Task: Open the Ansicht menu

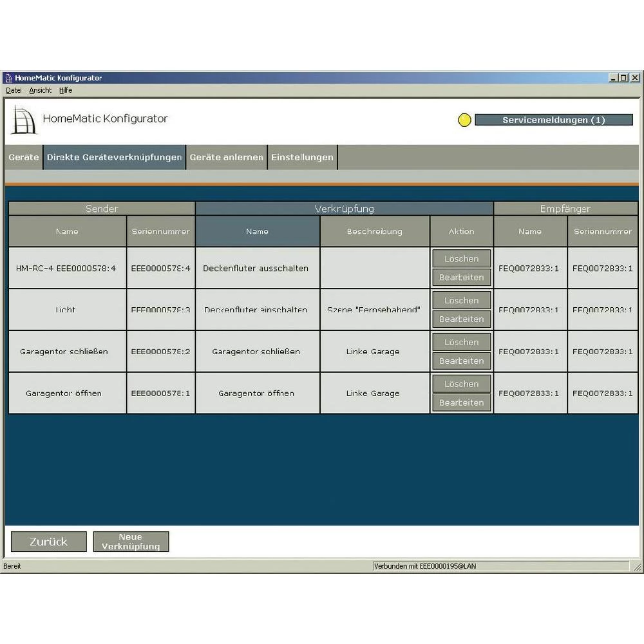Action: 40,91
